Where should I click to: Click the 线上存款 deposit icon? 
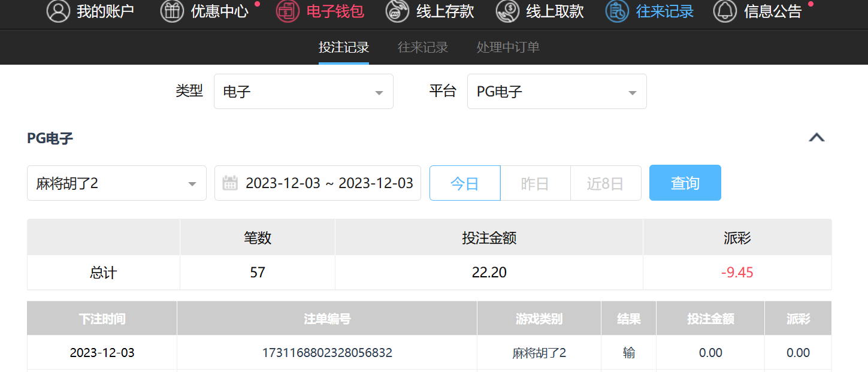[x=397, y=11]
